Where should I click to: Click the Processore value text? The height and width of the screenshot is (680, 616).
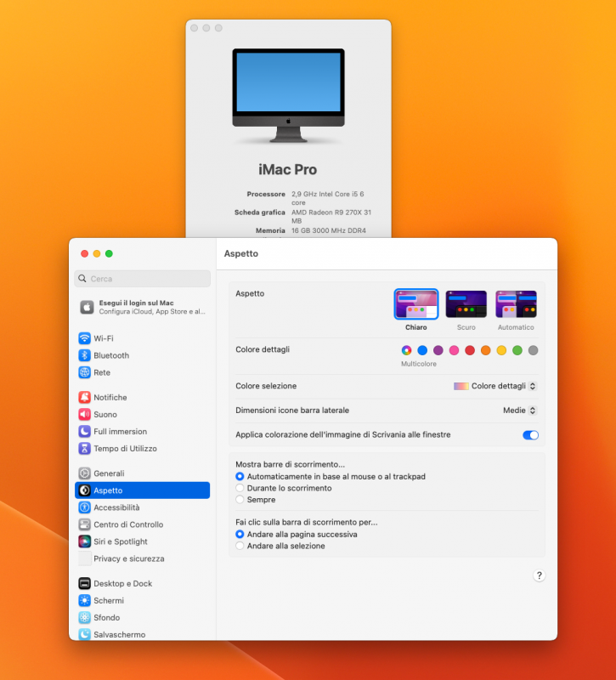328,198
